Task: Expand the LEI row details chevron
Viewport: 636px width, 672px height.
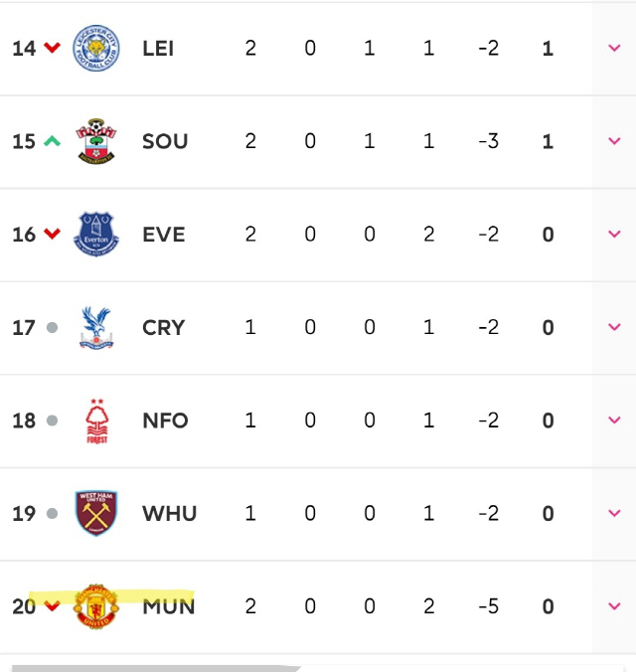Action: [x=614, y=49]
